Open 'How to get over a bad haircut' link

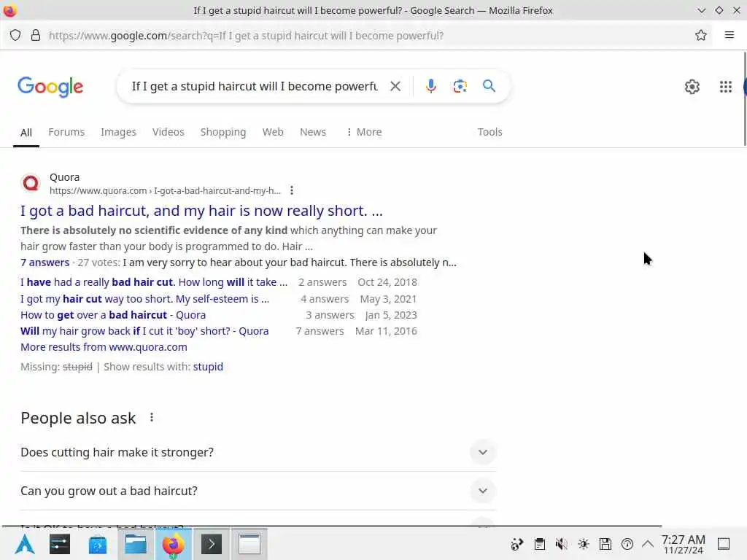point(113,315)
